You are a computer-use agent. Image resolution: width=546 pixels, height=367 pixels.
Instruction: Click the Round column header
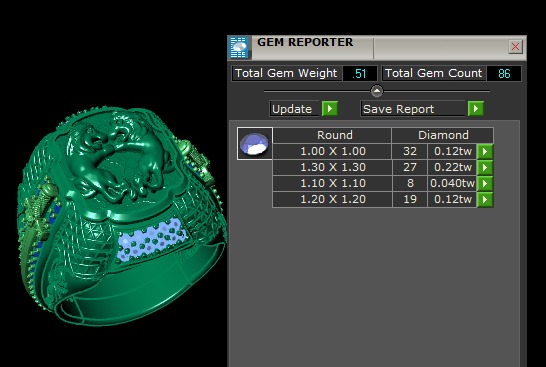[x=332, y=135]
